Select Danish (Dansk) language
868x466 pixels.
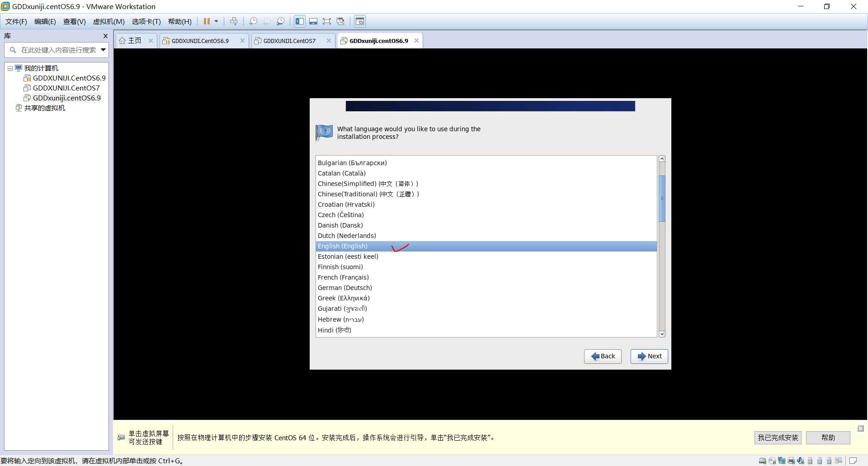(x=486, y=225)
